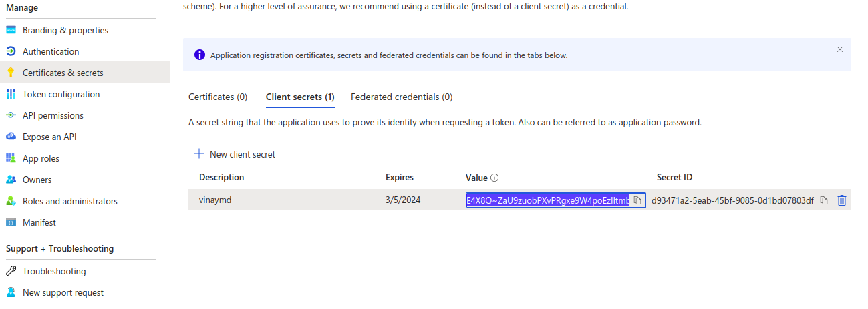This screenshot has width=868, height=309.
Task: Click the Roles and administrators icon
Action: coord(11,201)
